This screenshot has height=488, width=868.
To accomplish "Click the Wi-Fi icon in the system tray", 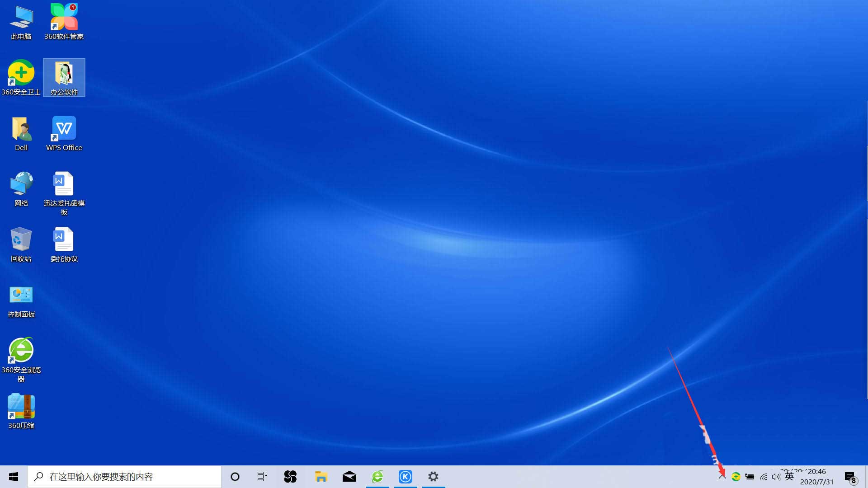I will click(x=763, y=476).
